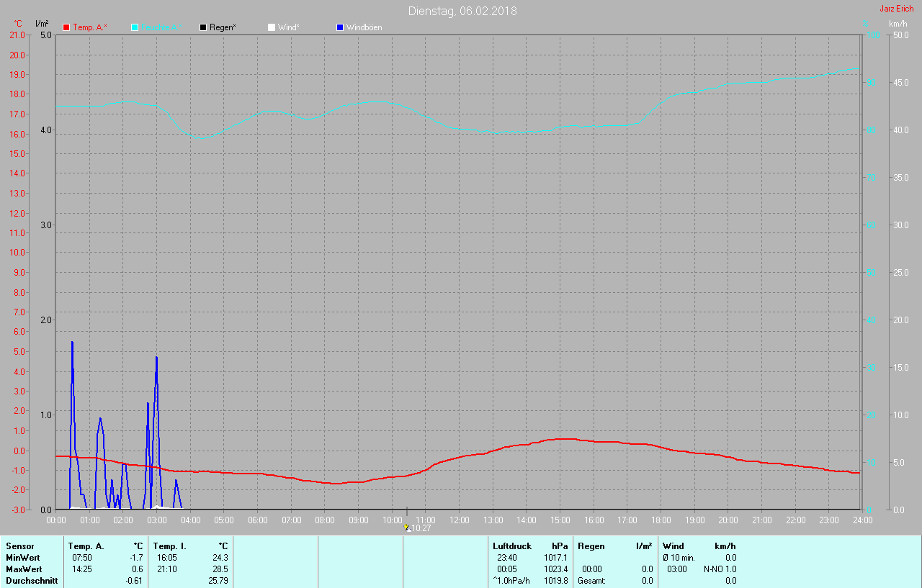Click the maximum temperature time "14:25"
Image resolution: width=922 pixels, height=588 pixels.
82,569
